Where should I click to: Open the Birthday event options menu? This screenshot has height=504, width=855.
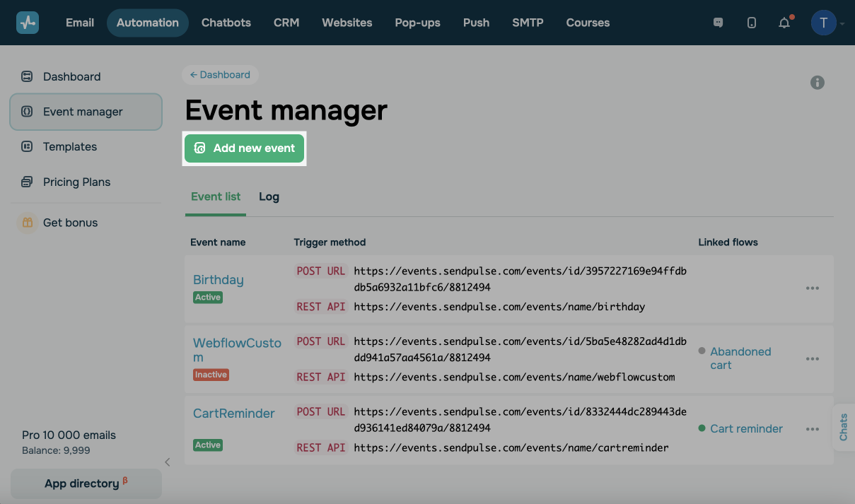pos(812,288)
